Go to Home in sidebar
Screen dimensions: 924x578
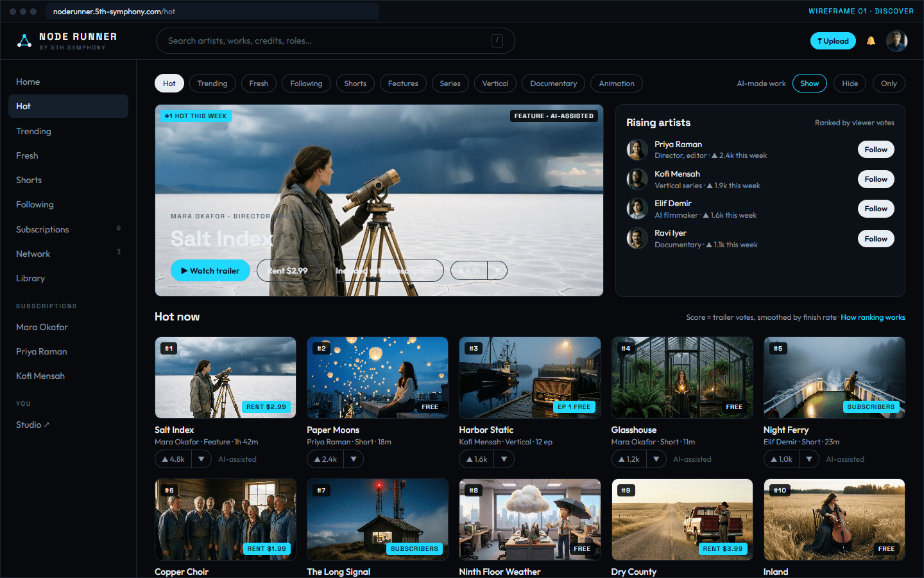[68, 82]
